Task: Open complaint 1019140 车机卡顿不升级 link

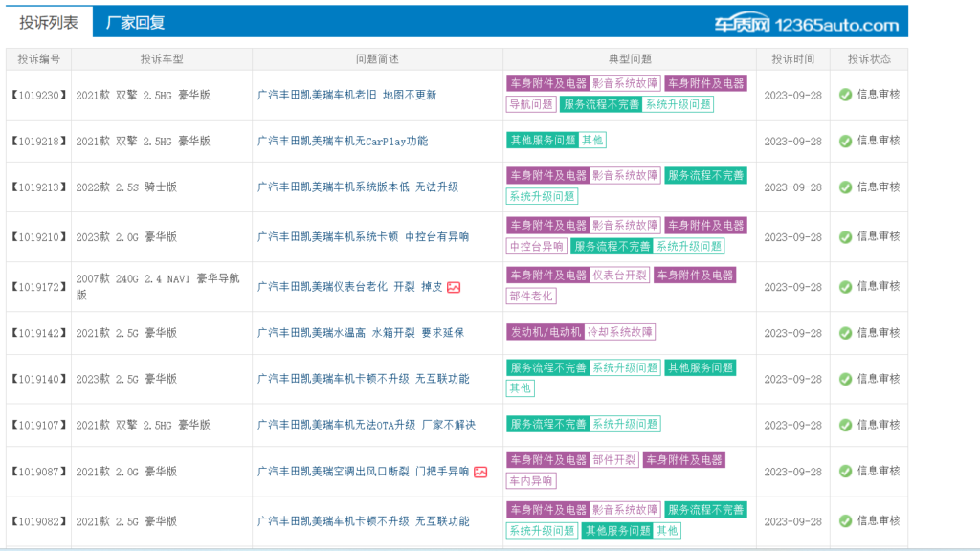Action: tap(363, 379)
